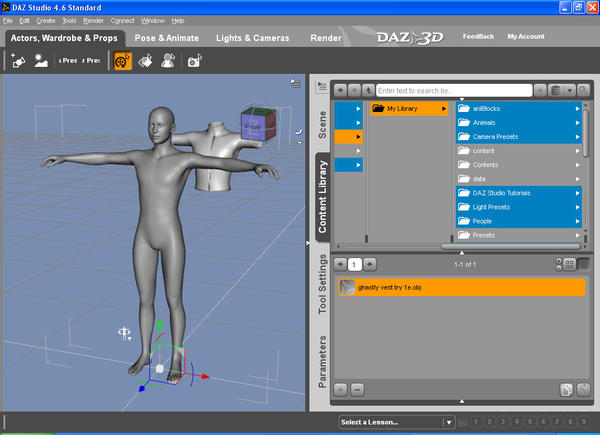The width and height of the screenshot is (600, 435).
Task: Select the active orange Smart Content tool icon
Action: point(123,61)
